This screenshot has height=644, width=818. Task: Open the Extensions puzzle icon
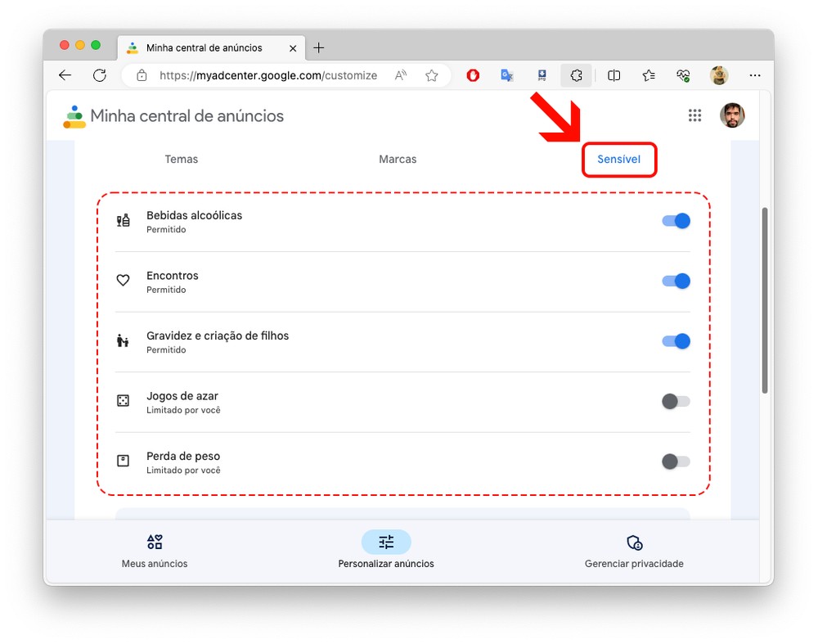pos(576,75)
